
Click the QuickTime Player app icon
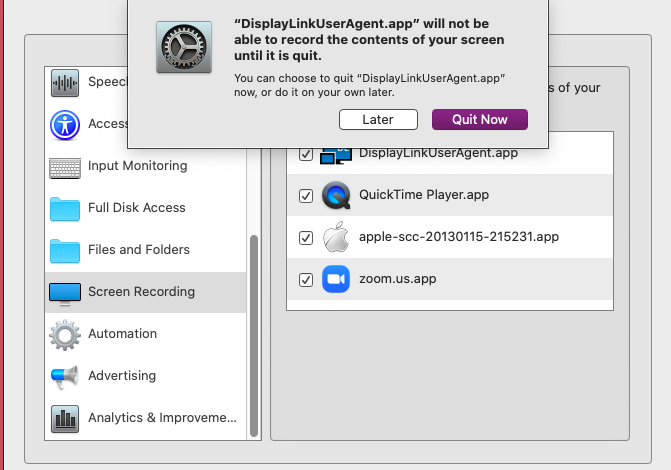tap(336, 195)
